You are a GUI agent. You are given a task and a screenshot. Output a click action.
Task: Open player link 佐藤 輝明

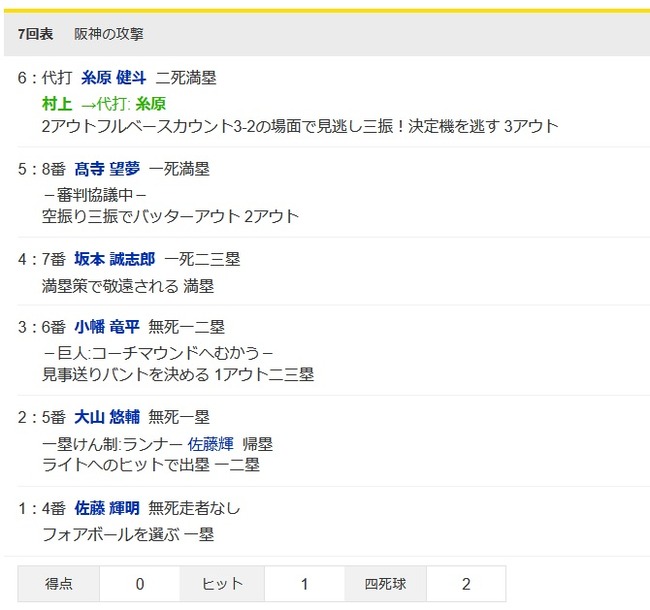pyautogui.click(x=107, y=508)
